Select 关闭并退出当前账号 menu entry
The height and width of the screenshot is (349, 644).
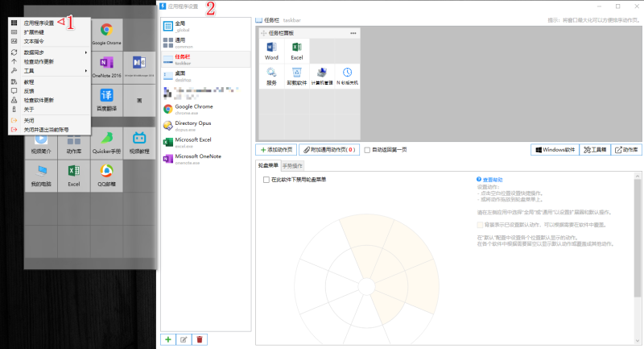(49, 130)
